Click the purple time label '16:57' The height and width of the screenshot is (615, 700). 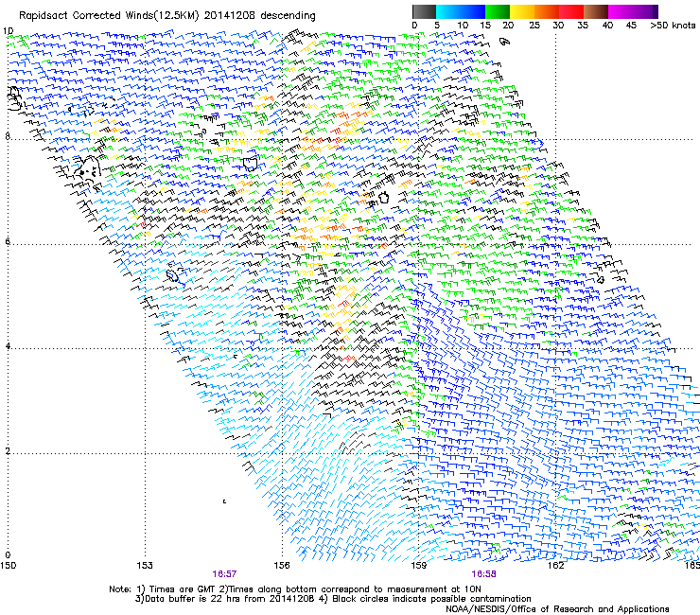224,574
